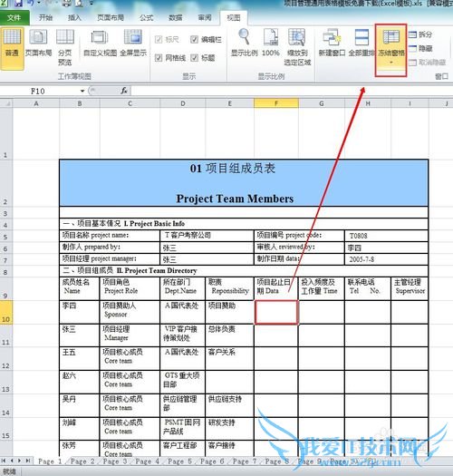Viewport: 453px width, 476px height.
Task: Jump to last sheet tab arrow
Action: [x=28, y=461]
